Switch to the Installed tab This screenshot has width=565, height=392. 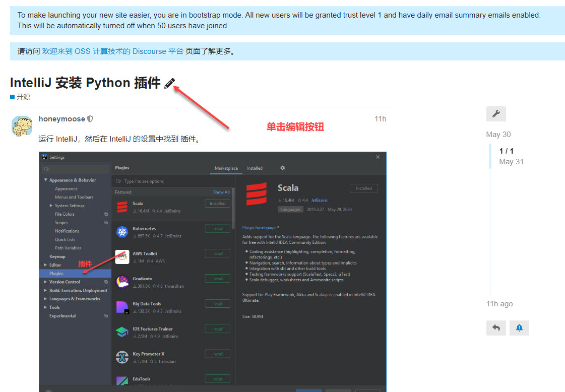pyautogui.click(x=255, y=168)
